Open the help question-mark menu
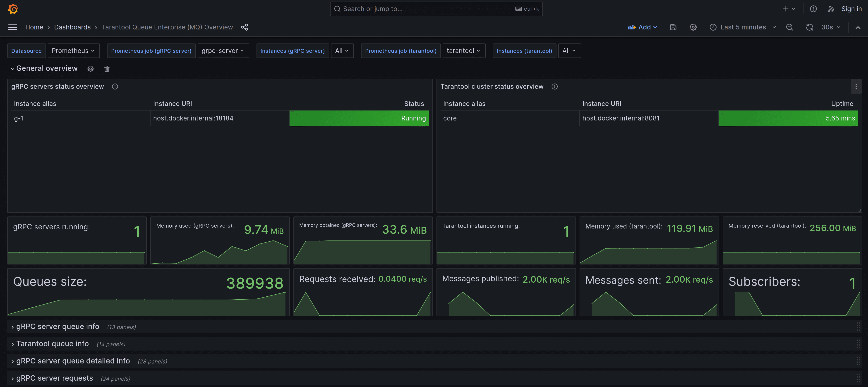The width and height of the screenshot is (868, 387). point(813,9)
